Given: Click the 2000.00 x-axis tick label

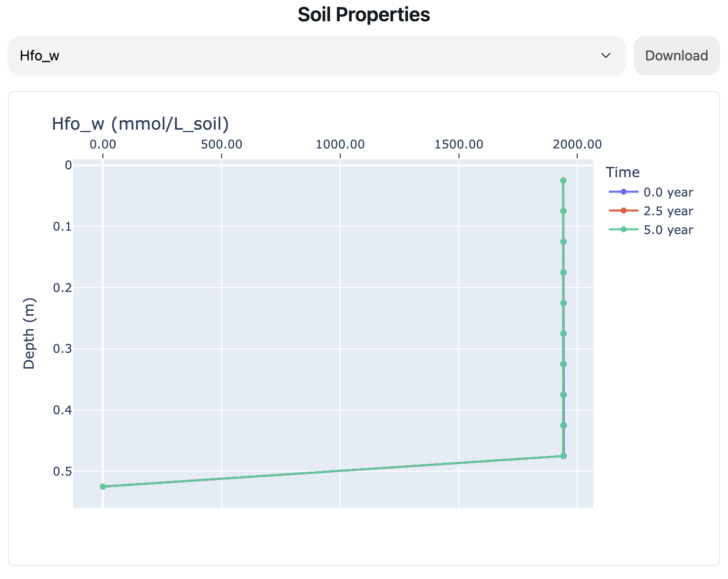Looking at the screenshot, I should click(x=577, y=145).
